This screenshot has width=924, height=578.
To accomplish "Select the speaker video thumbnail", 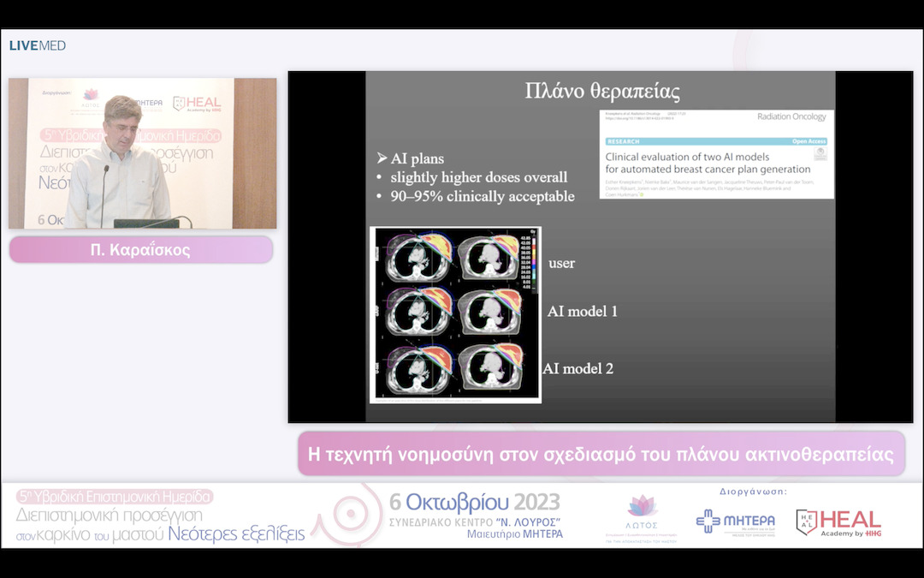I will click(x=143, y=153).
